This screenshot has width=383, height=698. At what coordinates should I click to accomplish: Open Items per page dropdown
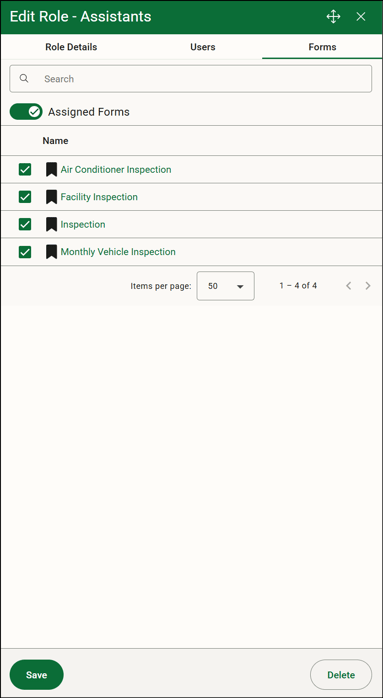tap(225, 286)
